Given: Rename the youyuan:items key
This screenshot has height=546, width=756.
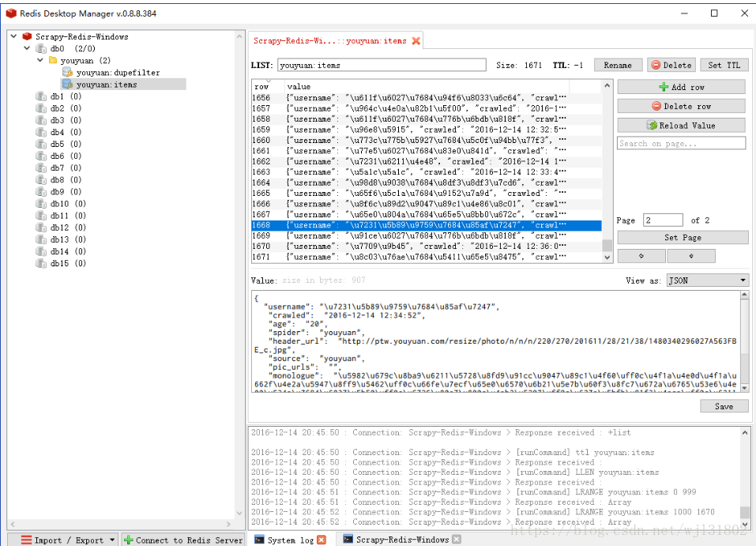Looking at the screenshot, I should [x=618, y=65].
